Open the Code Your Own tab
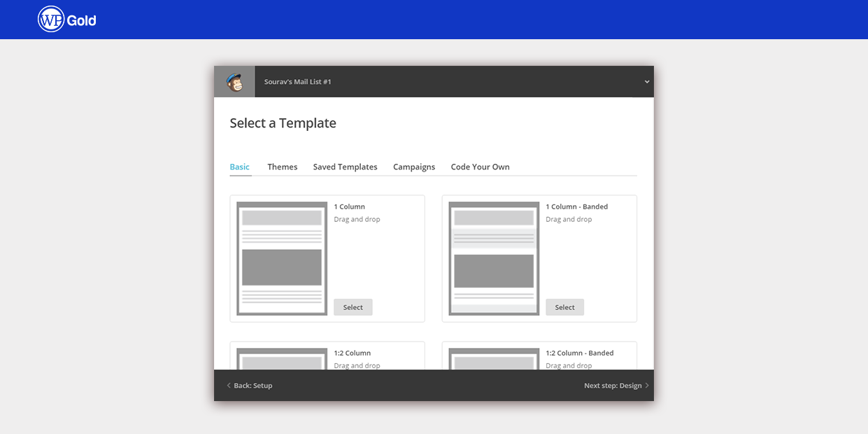868x434 pixels. [480, 167]
